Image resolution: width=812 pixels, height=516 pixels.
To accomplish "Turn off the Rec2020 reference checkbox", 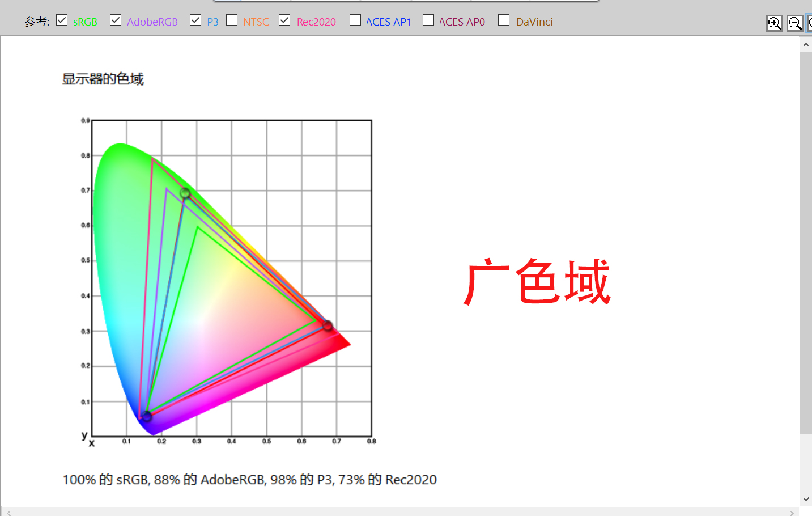I will pos(284,20).
